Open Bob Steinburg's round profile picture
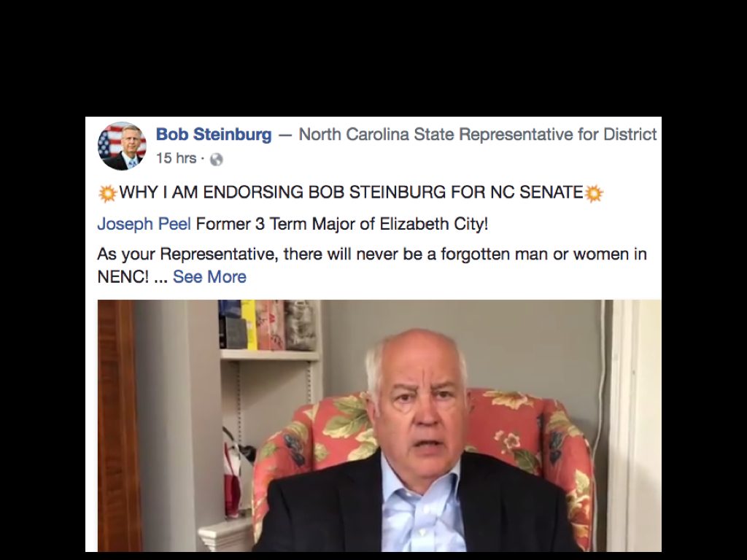This screenshot has width=747, height=560. [122, 146]
